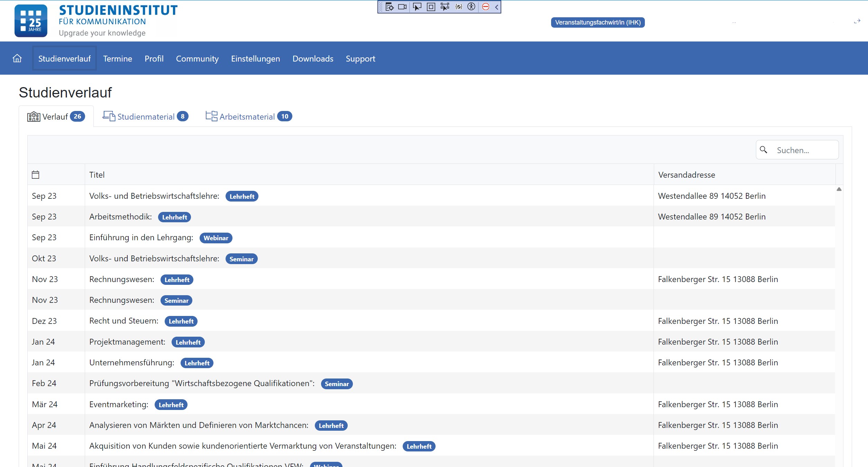Click the calendar icon column header

(x=36, y=175)
